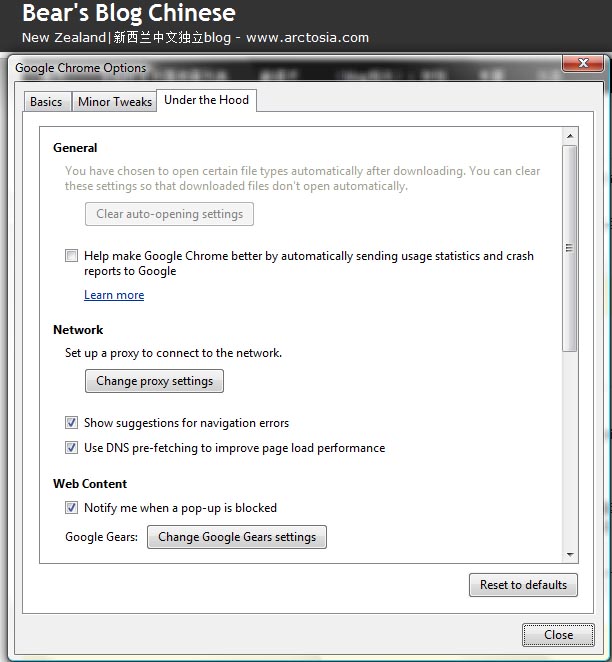Click the scrollbar up arrow
612x662 pixels.
pyautogui.click(x=570, y=136)
